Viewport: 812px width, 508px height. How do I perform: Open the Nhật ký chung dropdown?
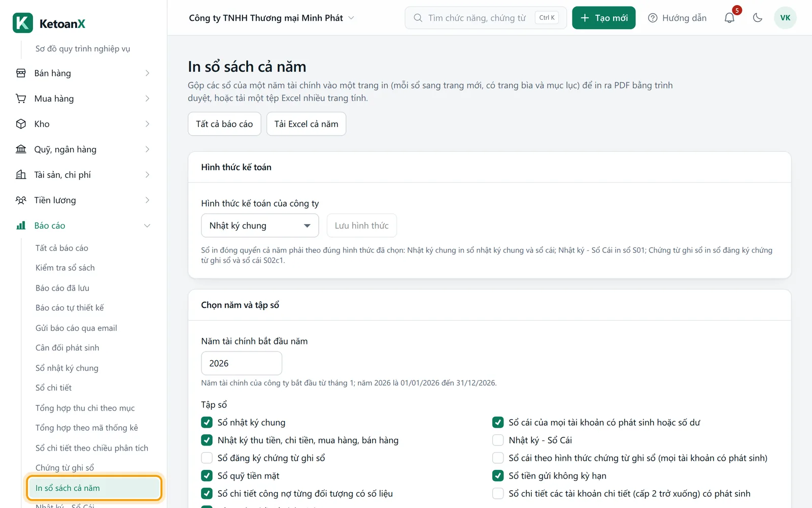coord(260,226)
